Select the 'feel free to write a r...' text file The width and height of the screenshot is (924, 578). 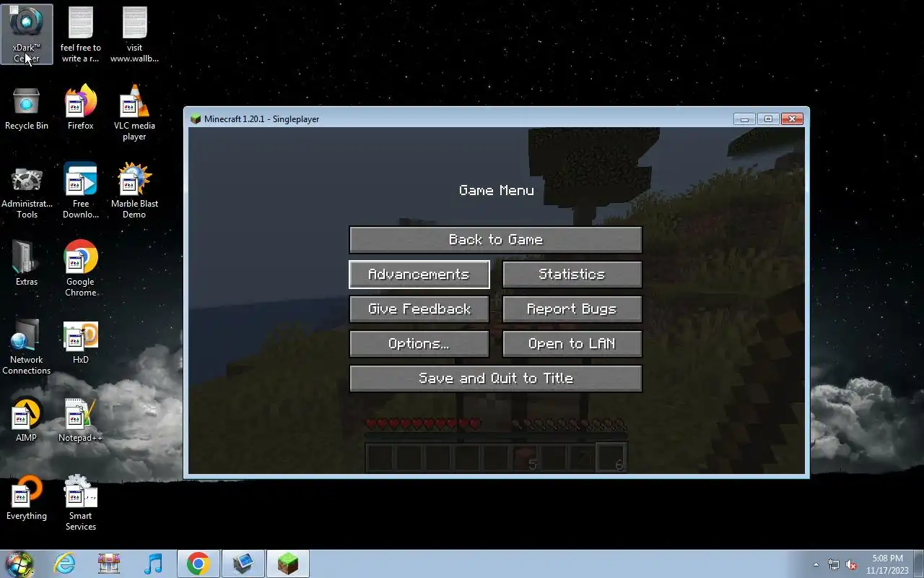(81, 34)
